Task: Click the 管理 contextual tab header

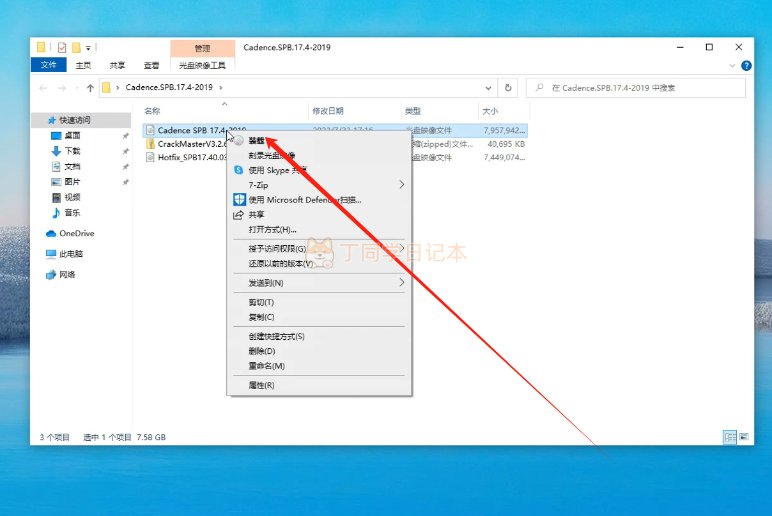Action: point(202,48)
